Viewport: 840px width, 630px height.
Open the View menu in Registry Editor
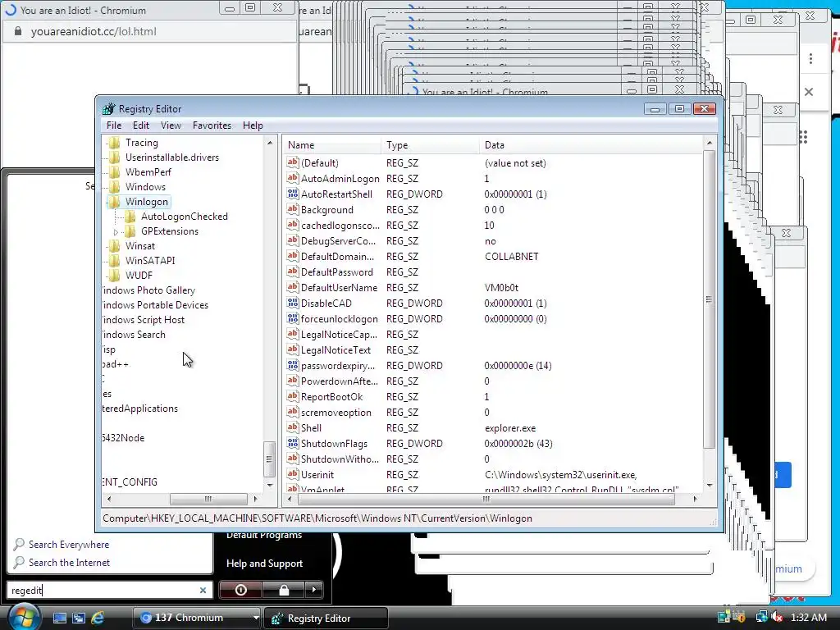tap(171, 126)
